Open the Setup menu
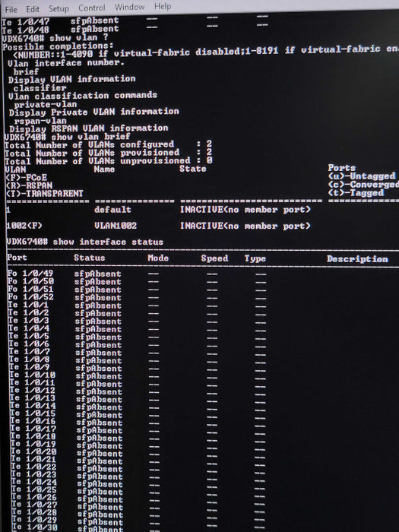This screenshot has height=532, width=399. (59, 8)
